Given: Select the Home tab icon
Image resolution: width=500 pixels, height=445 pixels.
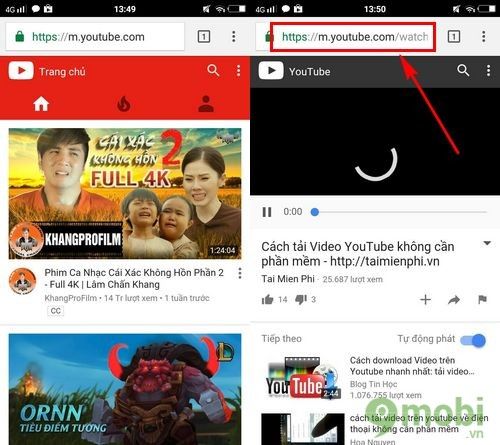Looking at the screenshot, I should tap(41, 104).
